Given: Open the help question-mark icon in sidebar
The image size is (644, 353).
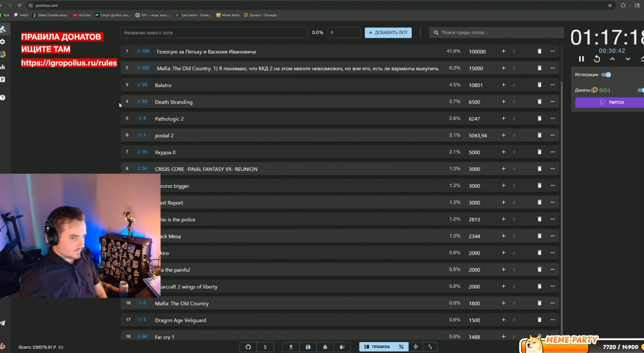Looking at the screenshot, I should [x=3, y=97].
